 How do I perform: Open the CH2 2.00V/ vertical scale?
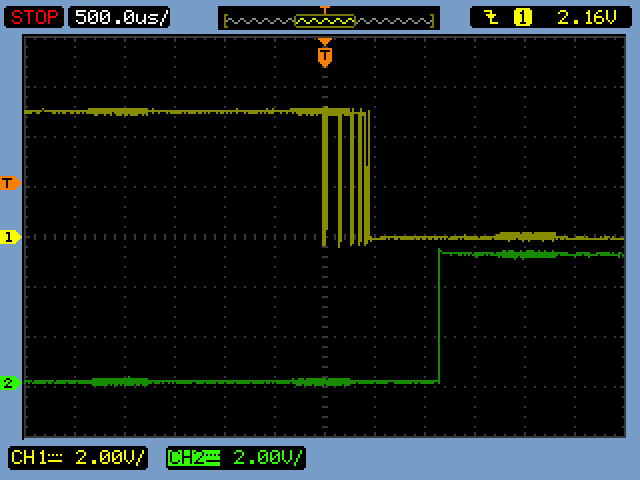tap(267, 458)
